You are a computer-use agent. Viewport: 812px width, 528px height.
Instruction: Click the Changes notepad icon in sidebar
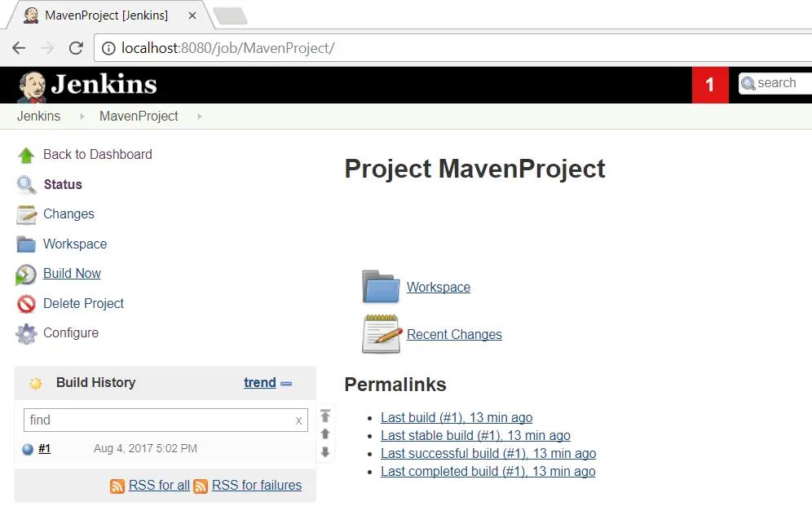pyautogui.click(x=26, y=215)
